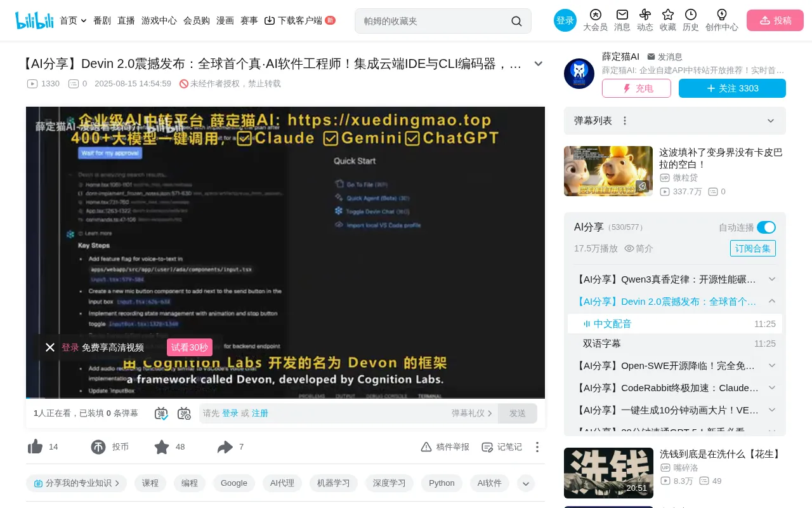Expand the video title chevron

coord(539,63)
